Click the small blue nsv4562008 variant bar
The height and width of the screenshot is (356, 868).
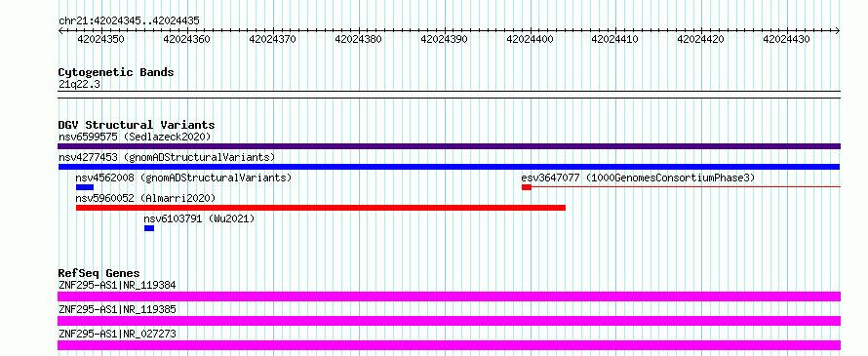(x=85, y=187)
